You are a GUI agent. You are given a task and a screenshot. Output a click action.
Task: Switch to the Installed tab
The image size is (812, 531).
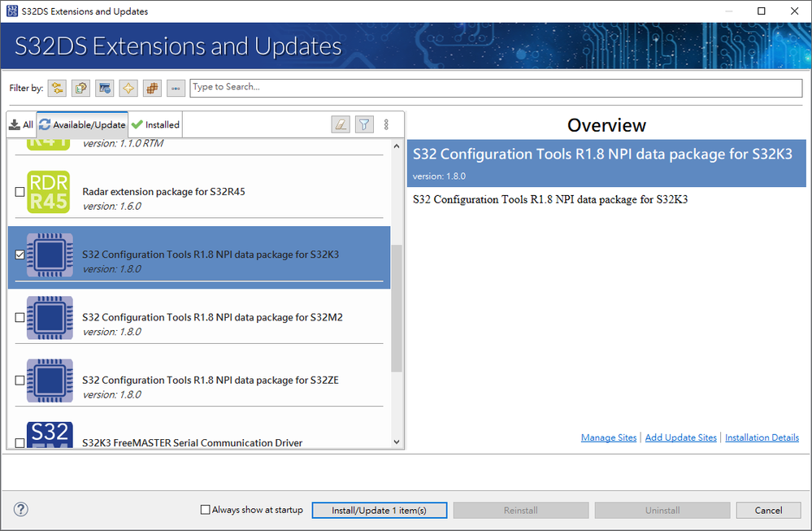(x=155, y=125)
